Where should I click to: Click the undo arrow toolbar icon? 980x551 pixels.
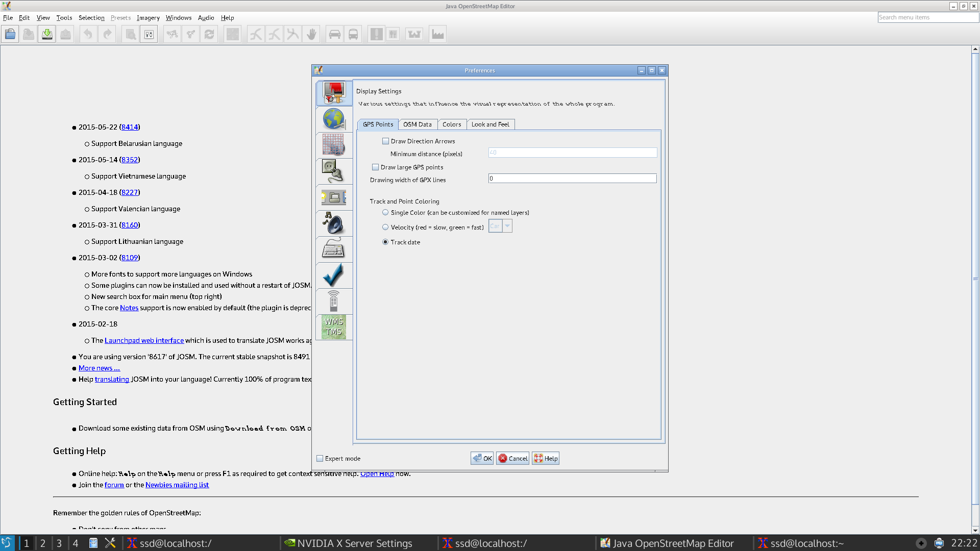click(88, 34)
